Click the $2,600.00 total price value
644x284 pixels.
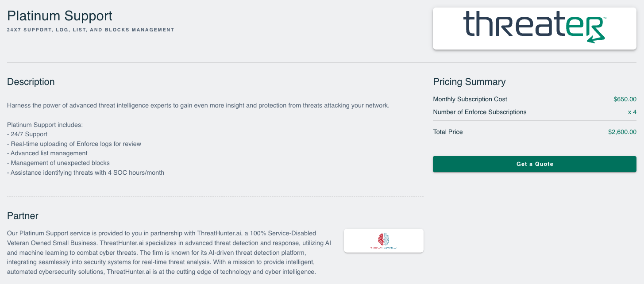click(x=622, y=132)
